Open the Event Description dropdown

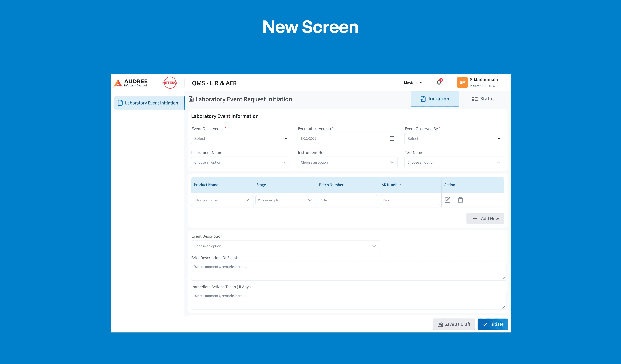(285, 246)
